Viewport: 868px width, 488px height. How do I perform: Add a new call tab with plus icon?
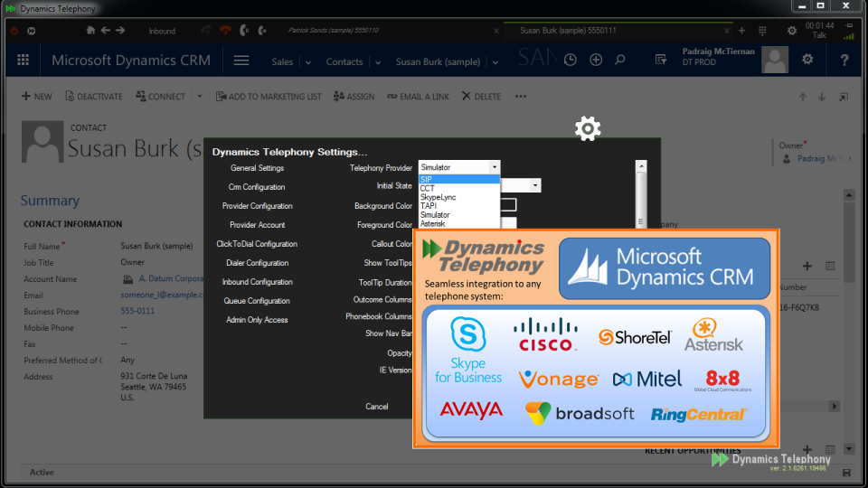(x=741, y=31)
